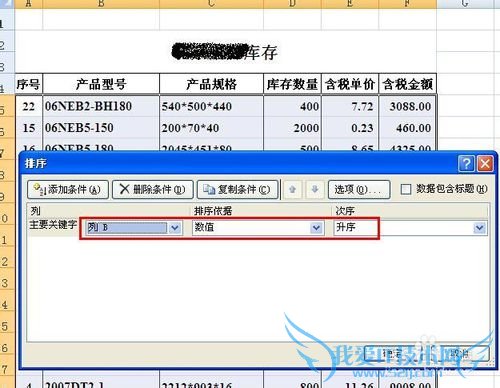Viewport: 500px width, 388px height.
Task: Open the 选项 (Options) button
Action: click(359, 190)
